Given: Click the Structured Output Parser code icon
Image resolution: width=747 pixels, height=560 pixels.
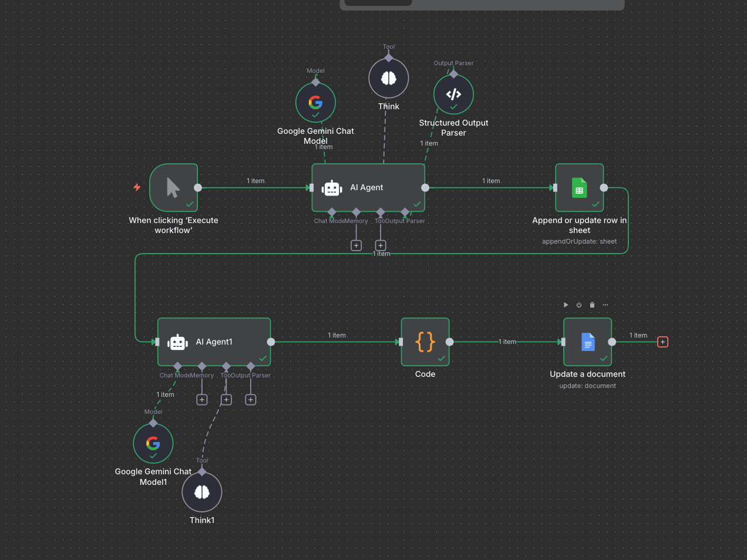Looking at the screenshot, I should (x=453, y=94).
